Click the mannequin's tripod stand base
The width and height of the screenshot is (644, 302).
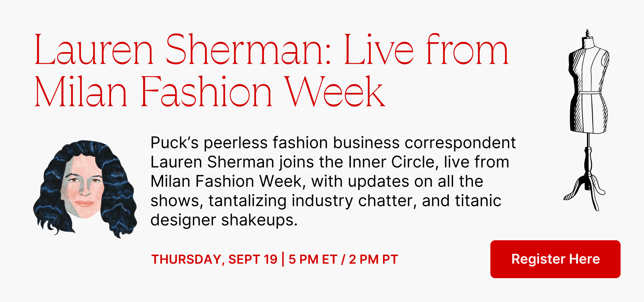586,192
